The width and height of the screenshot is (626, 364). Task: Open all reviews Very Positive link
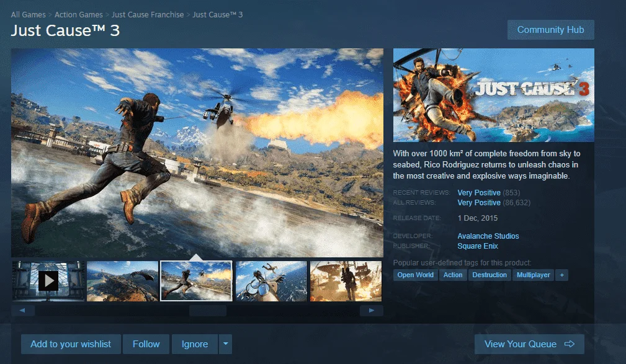479,203
